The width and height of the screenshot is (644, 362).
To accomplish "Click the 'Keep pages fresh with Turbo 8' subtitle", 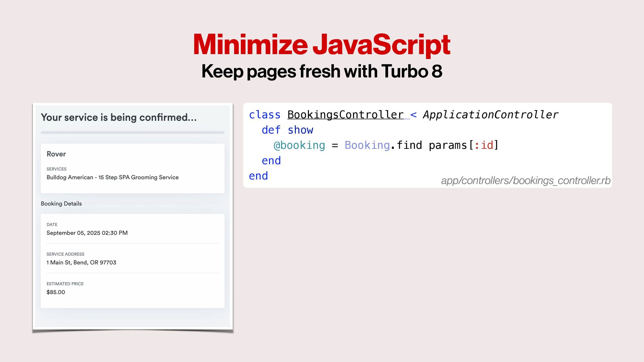I will 321,71.
